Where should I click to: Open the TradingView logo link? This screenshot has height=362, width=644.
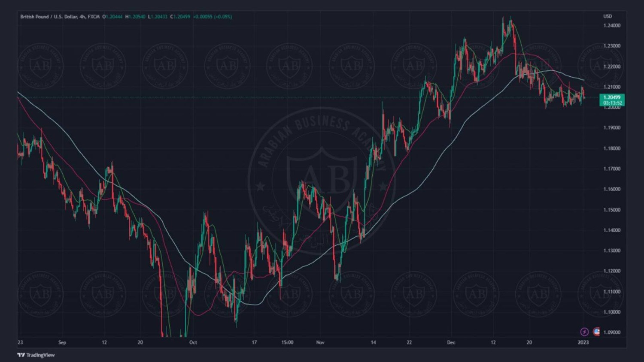tap(36, 355)
